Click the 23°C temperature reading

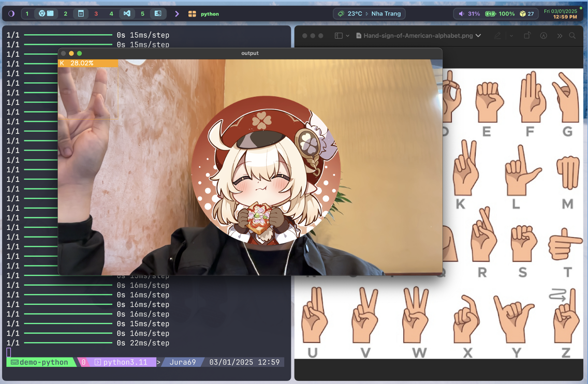point(355,13)
